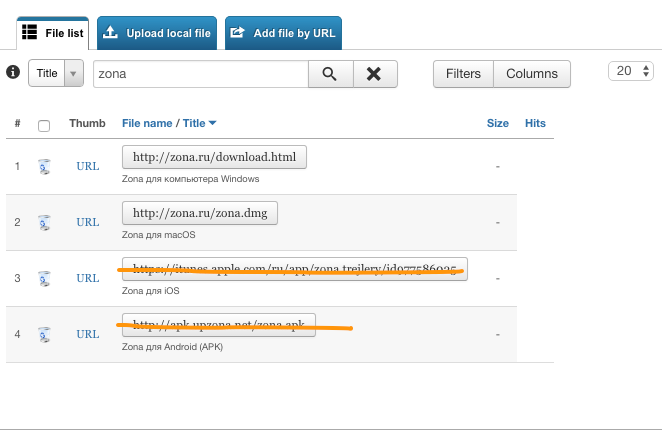
Task: Open the File list tab
Action: point(53,33)
